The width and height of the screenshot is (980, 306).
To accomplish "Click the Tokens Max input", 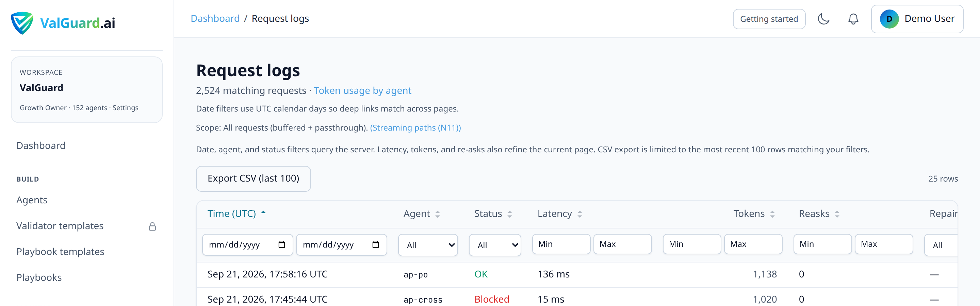I will pos(753,244).
